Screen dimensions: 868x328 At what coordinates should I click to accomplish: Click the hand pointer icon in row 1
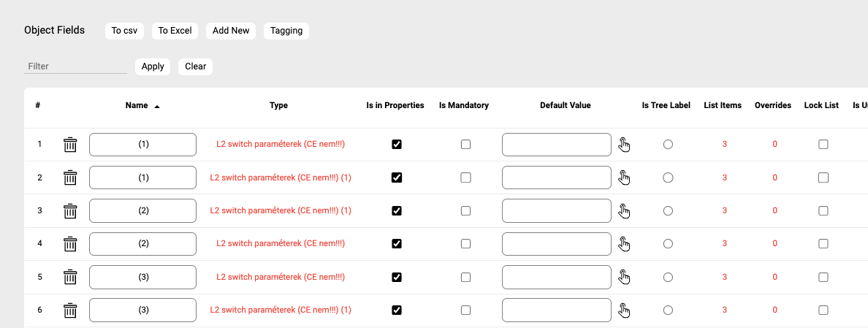pos(624,145)
